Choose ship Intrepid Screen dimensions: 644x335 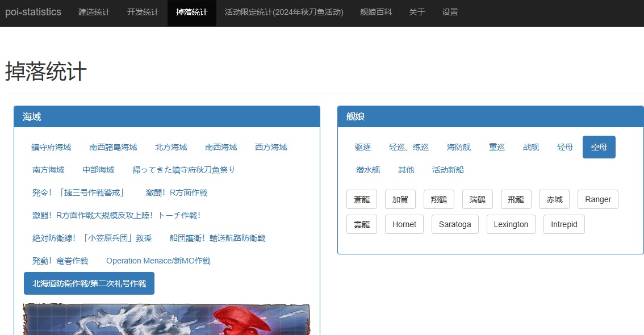(564, 225)
